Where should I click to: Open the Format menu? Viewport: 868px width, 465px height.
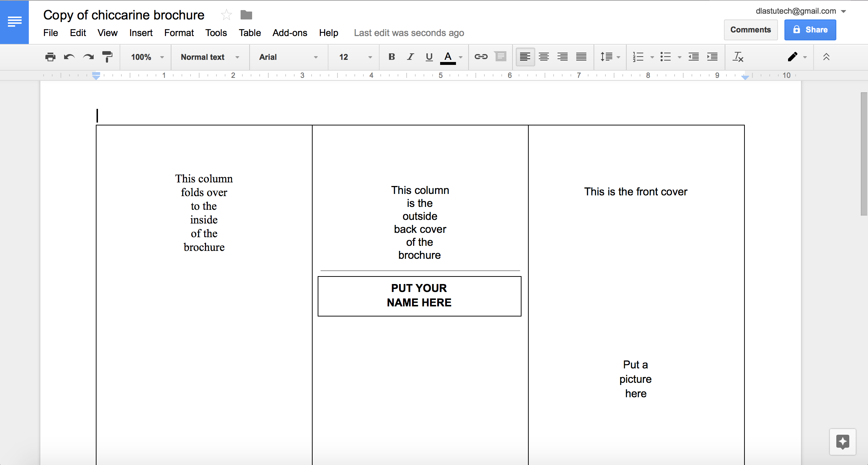pyautogui.click(x=178, y=33)
